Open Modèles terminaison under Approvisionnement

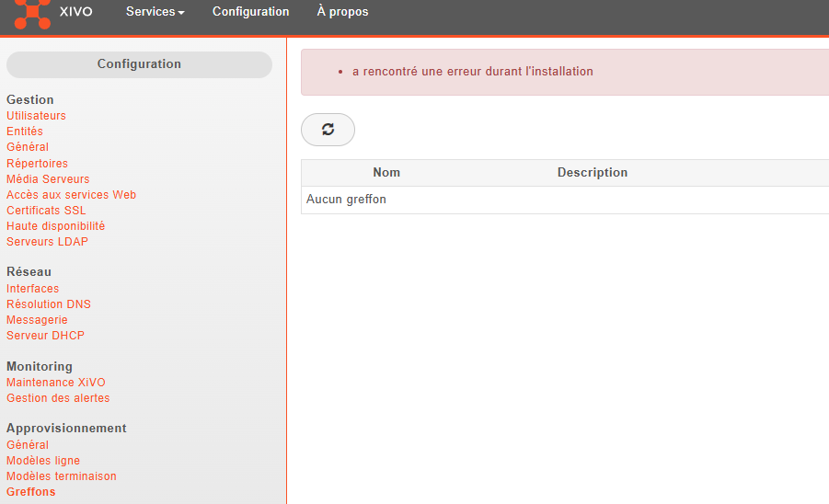pos(62,476)
